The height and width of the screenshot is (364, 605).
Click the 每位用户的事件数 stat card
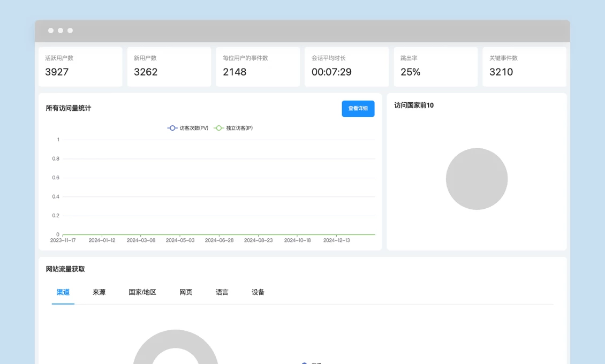click(258, 66)
